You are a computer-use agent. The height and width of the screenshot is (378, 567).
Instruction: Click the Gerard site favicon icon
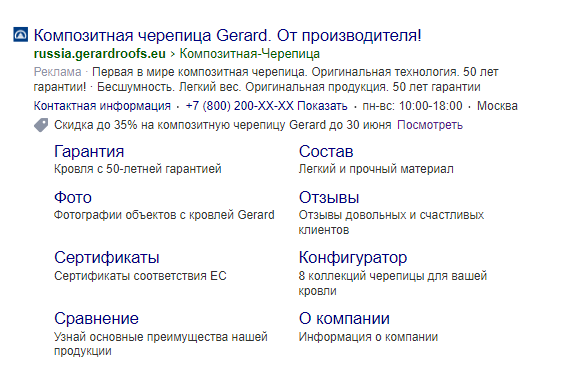pos(21,35)
